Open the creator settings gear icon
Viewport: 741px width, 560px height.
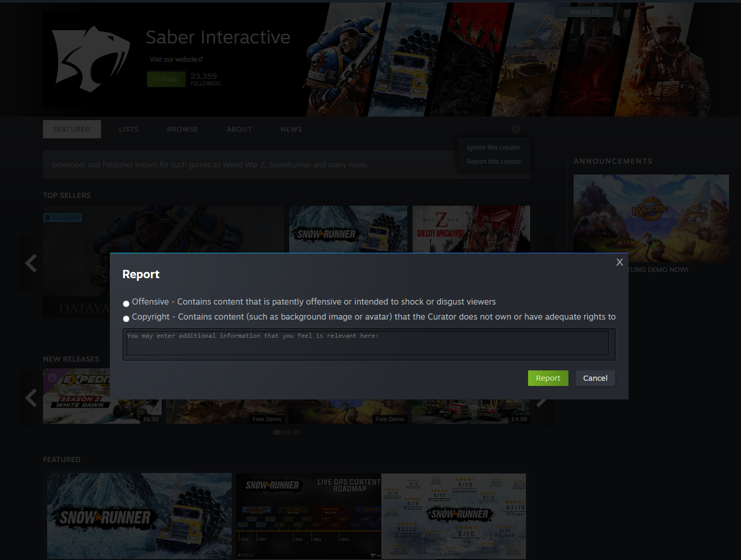[x=515, y=129]
